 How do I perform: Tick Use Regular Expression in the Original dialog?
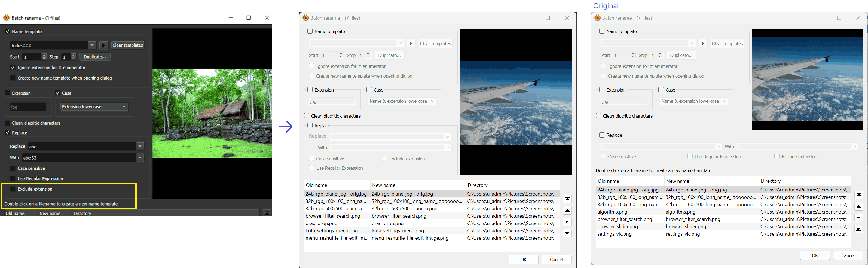click(x=690, y=156)
